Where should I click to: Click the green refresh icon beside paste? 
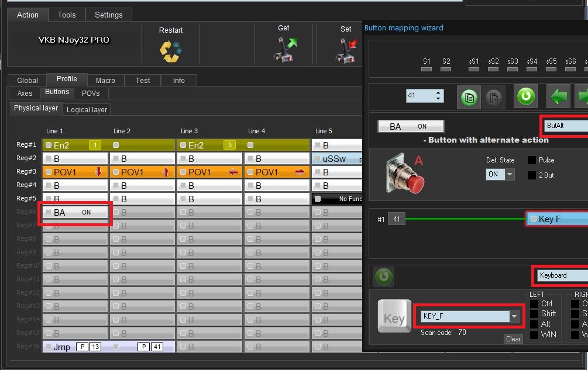[525, 96]
